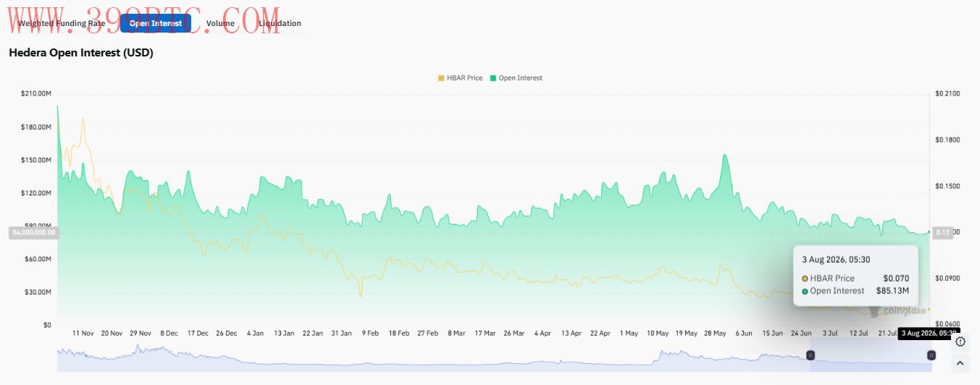Click the '28 May' x-axis date
This screenshot has height=385, width=980.
[715, 334]
